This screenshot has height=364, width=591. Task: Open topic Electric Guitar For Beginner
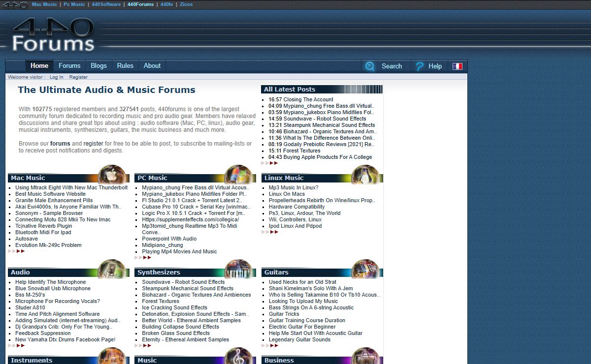302,327
